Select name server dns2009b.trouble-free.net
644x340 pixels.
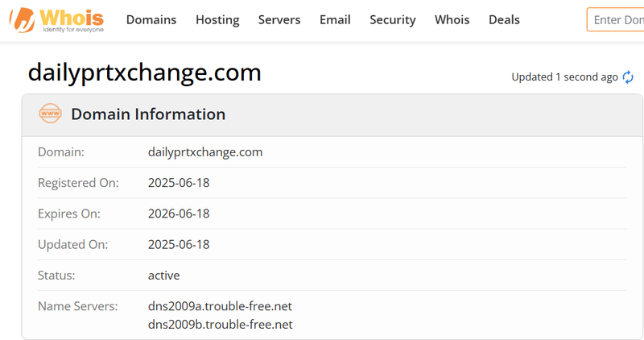pyautogui.click(x=221, y=325)
